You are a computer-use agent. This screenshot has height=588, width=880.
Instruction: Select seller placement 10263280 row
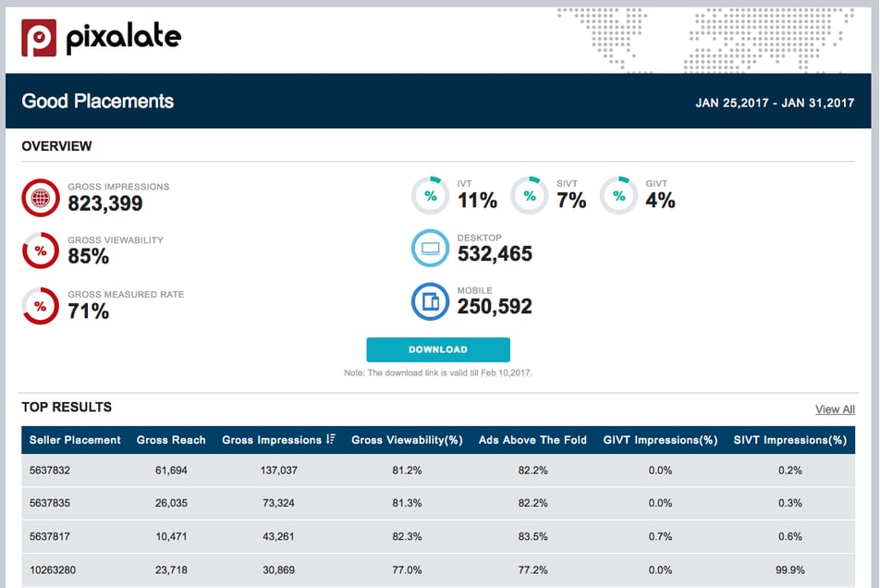click(54, 571)
